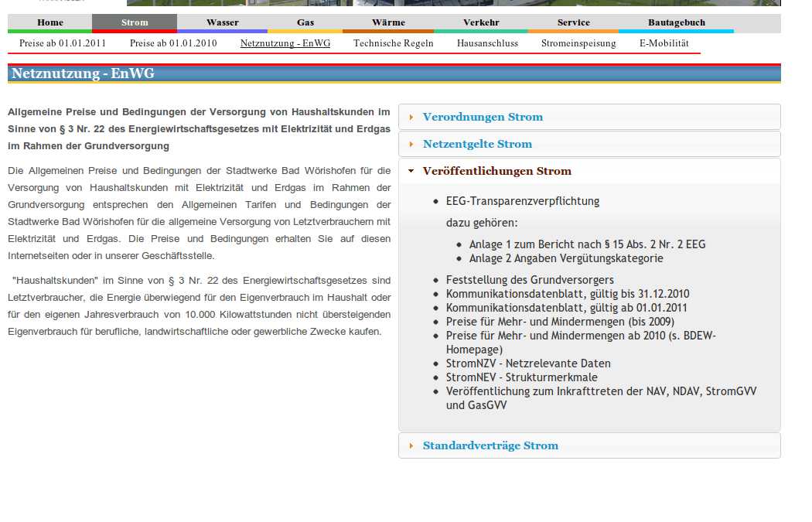Open the Verkehr menu entry
812x522 pixels.
click(481, 22)
